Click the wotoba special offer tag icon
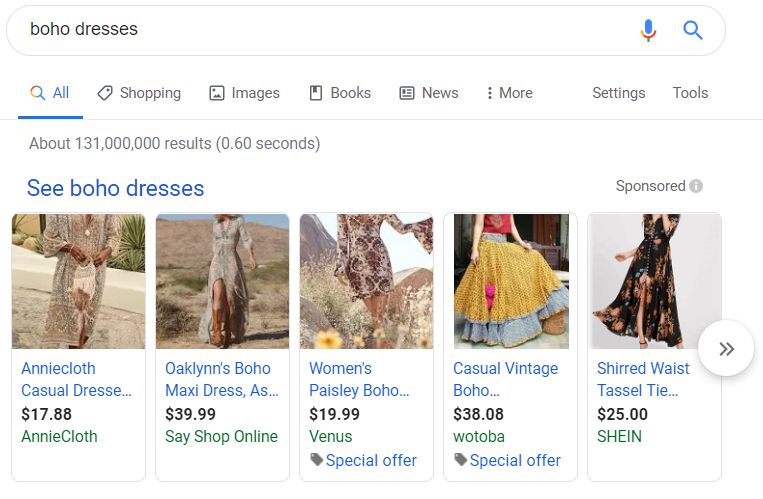This screenshot has width=763, height=499. point(461,460)
